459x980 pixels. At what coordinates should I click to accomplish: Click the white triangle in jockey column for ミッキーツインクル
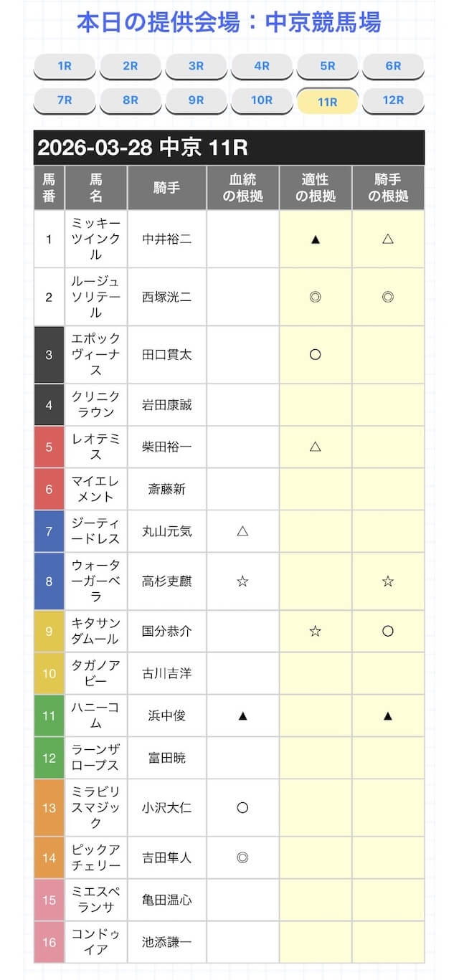388,239
